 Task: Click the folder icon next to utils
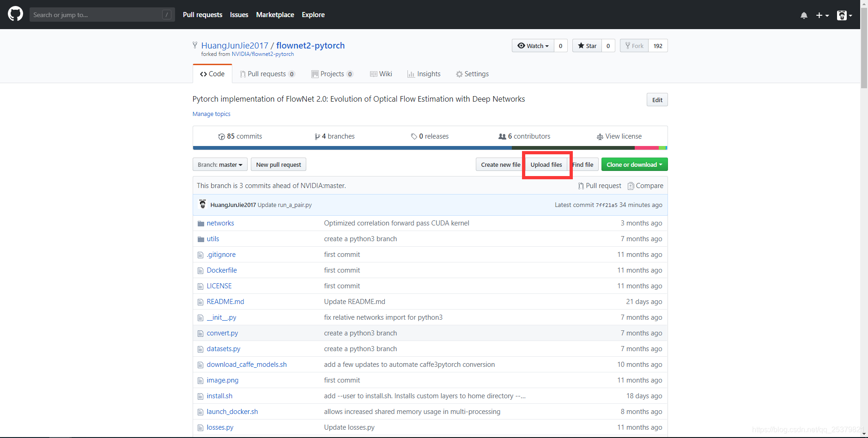coord(200,239)
